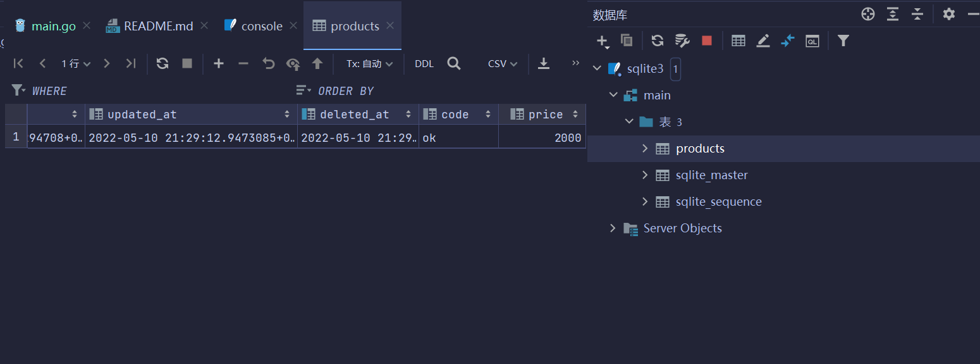Export data with the download icon
980x364 pixels.
[x=543, y=63]
